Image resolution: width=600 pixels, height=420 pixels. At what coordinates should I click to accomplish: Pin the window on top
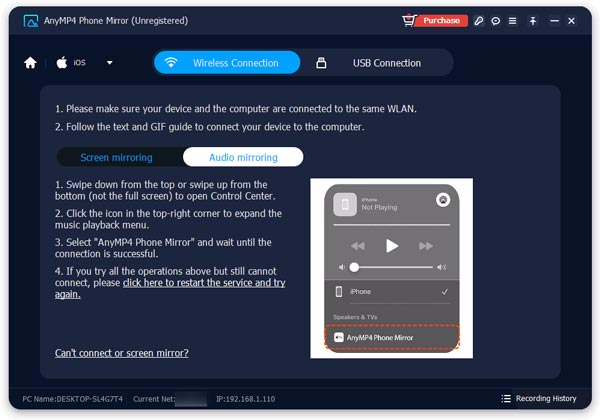533,21
